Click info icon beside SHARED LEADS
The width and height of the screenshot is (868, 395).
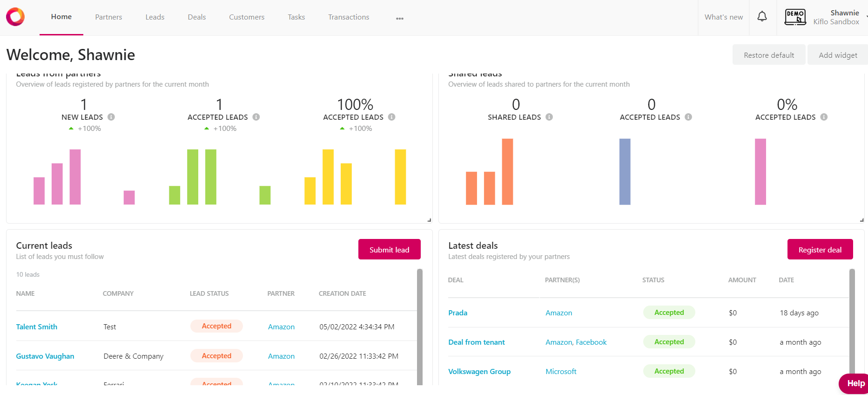pos(549,117)
